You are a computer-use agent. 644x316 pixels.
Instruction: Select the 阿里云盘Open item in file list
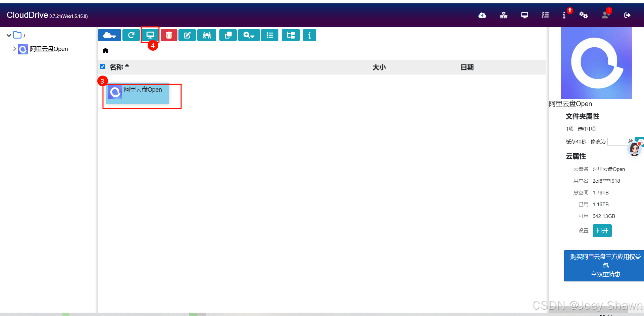coord(138,94)
